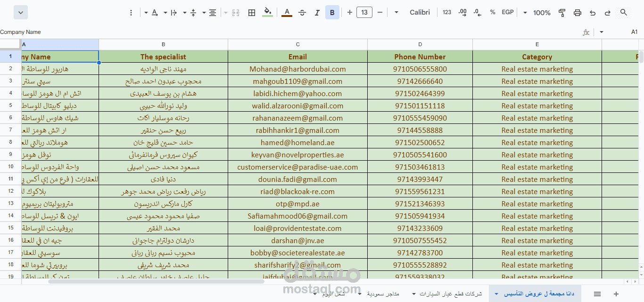Viewport: 644px width, 302px height.
Task: Click the horizontal scrollbar right arrow
Action: 634,282
